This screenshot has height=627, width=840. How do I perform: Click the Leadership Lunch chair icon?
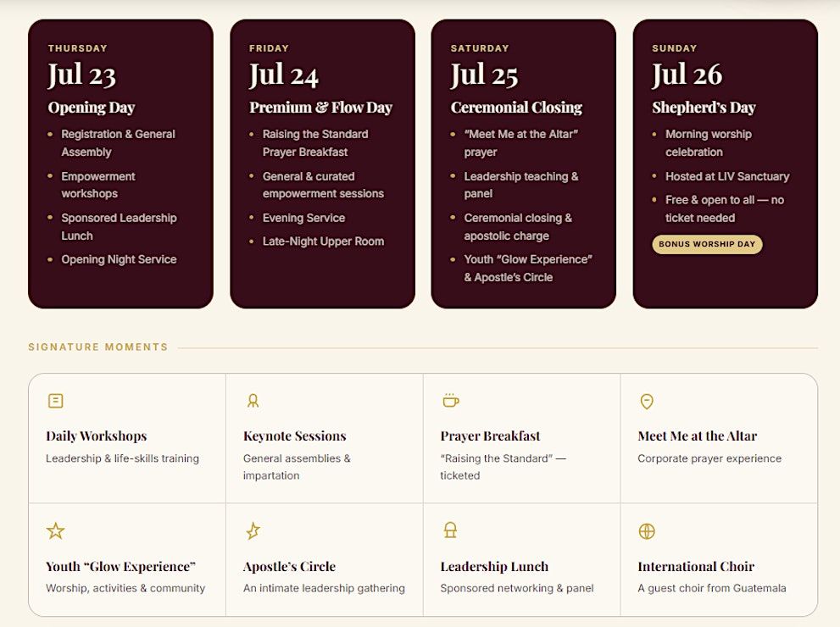(x=451, y=530)
